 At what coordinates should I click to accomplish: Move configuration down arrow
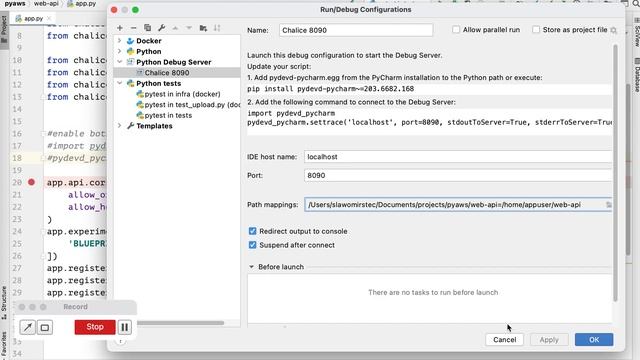[x=189, y=28]
